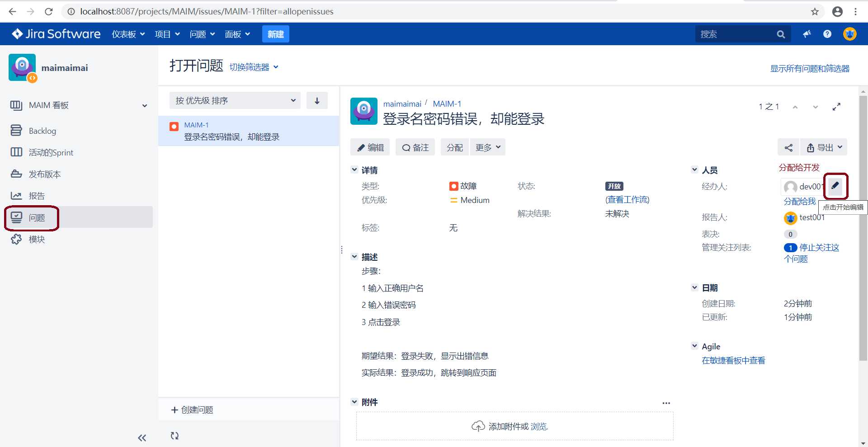Screen dimensions: 868x447
Task: Click the 查看工作流 view workflow link
Action: click(627, 200)
